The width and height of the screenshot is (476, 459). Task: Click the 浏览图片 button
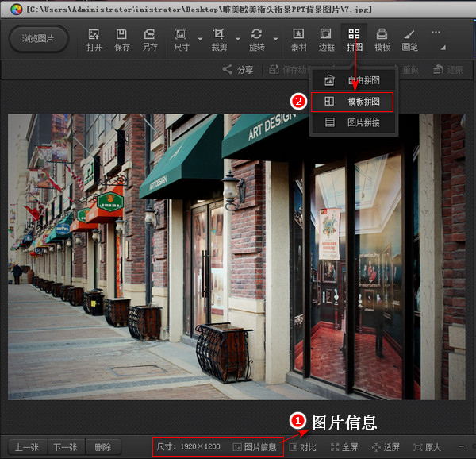pyautogui.click(x=38, y=39)
